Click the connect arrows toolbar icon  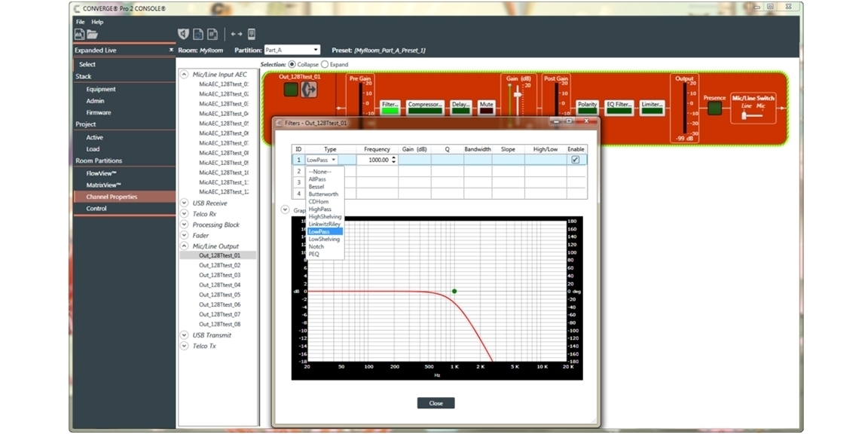(x=237, y=34)
